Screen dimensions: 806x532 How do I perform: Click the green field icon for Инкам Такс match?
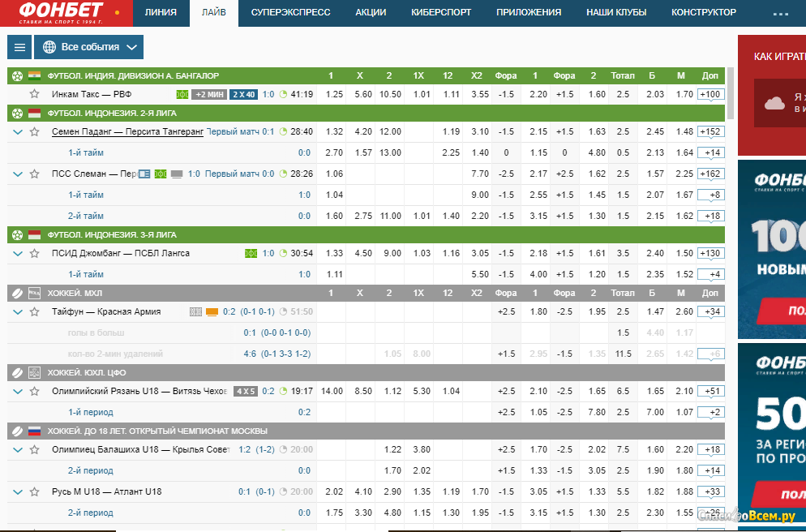(182, 95)
